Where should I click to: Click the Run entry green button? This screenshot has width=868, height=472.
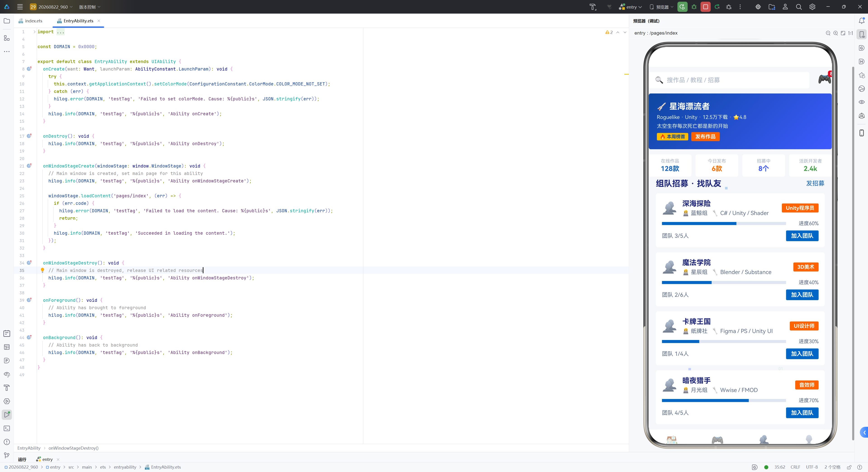click(x=682, y=7)
